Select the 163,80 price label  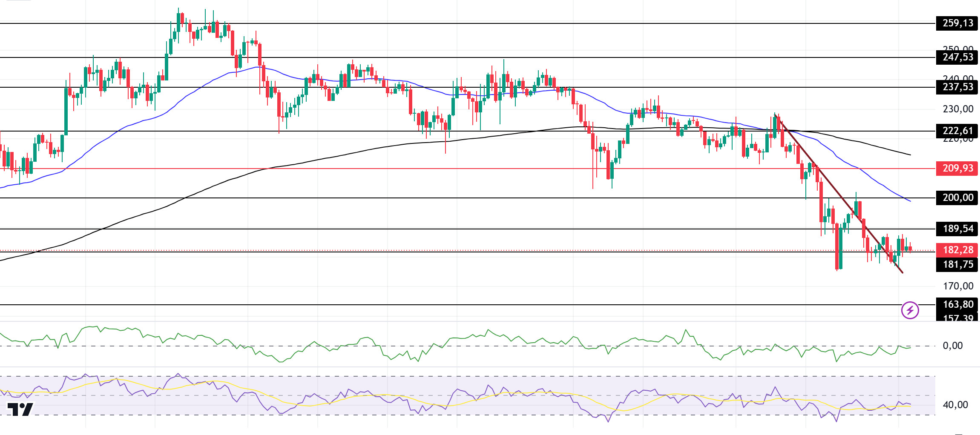957,304
